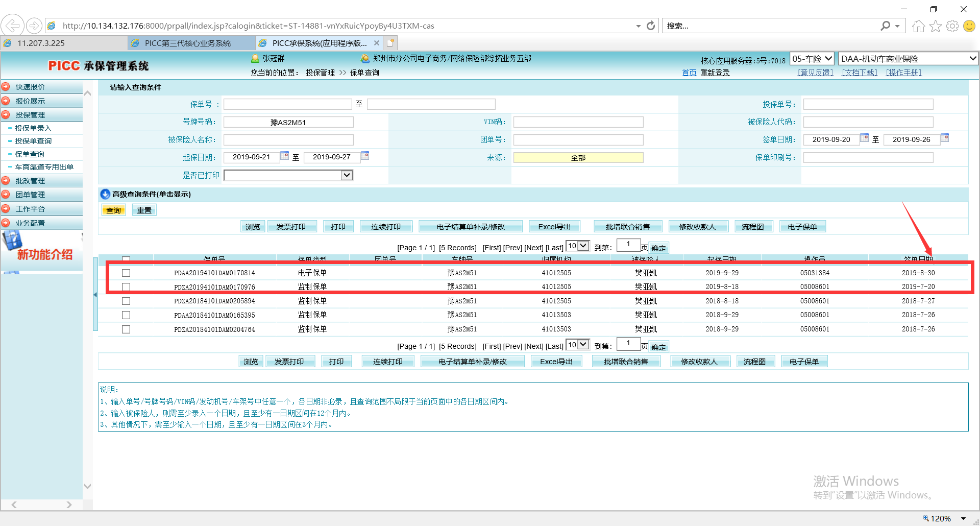The width and height of the screenshot is (980, 526).
Task: Switch to the PICC第三代核心业务系统 tab
Action: point(188,43)
